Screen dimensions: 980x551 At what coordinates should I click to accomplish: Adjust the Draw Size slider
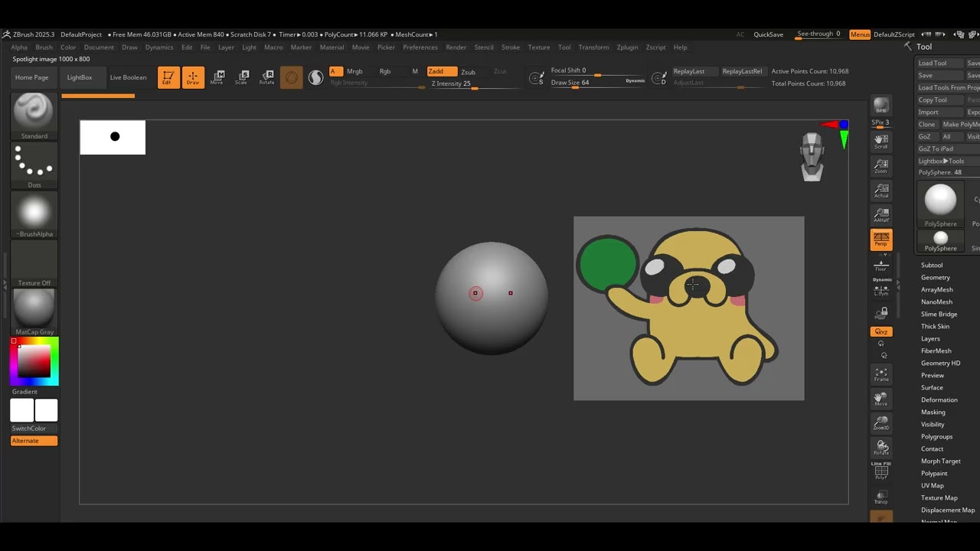[x=597, y=83]
